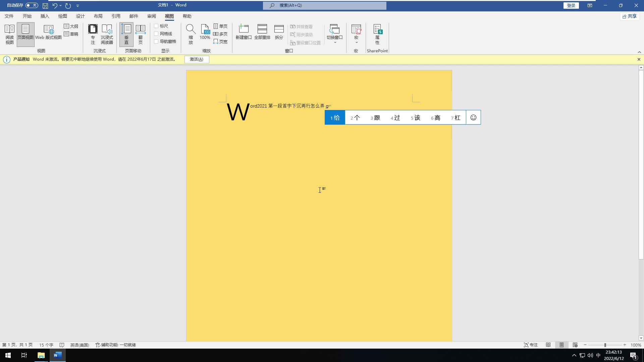Select Print Layout (页面视图) button

point(25,34)
